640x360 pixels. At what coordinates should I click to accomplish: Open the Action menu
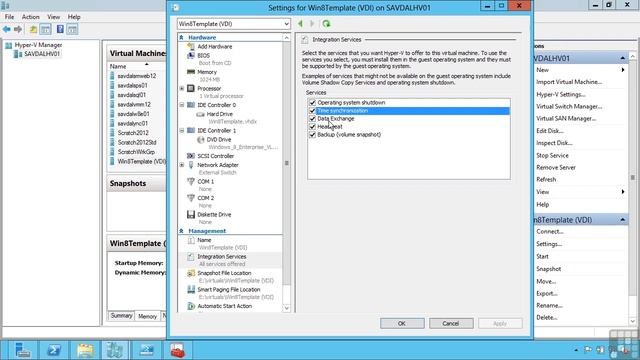(x=31, y=17)
